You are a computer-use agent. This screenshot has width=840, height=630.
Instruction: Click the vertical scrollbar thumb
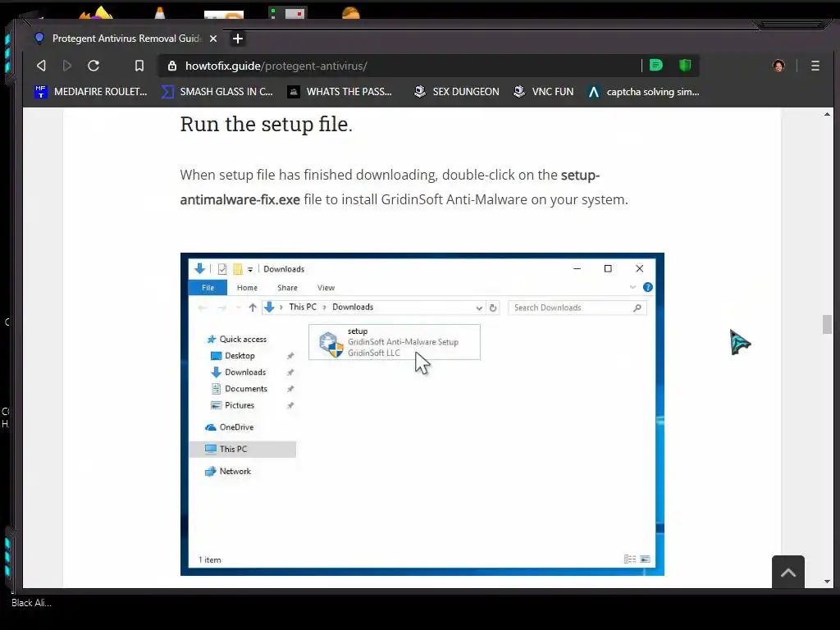tap(827, 325)
